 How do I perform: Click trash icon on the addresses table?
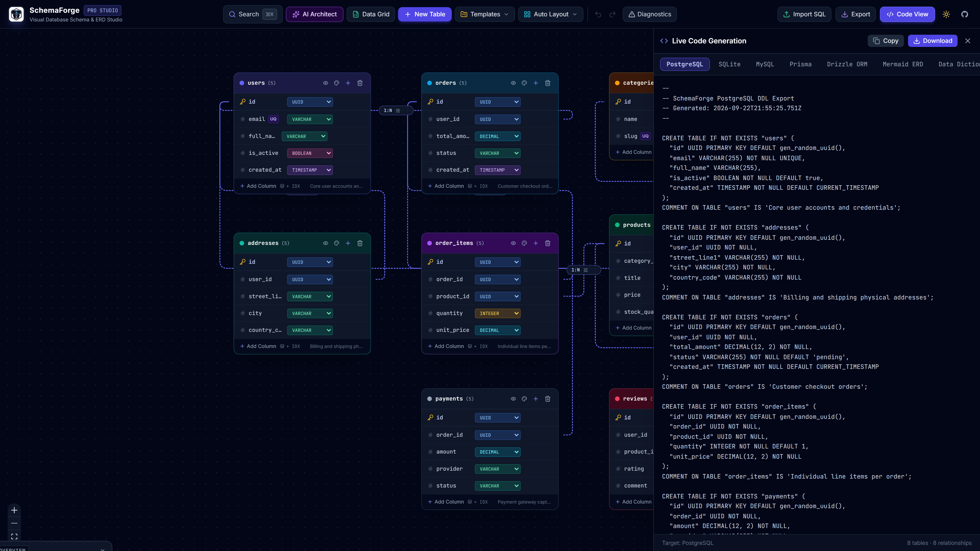(360, 243)
